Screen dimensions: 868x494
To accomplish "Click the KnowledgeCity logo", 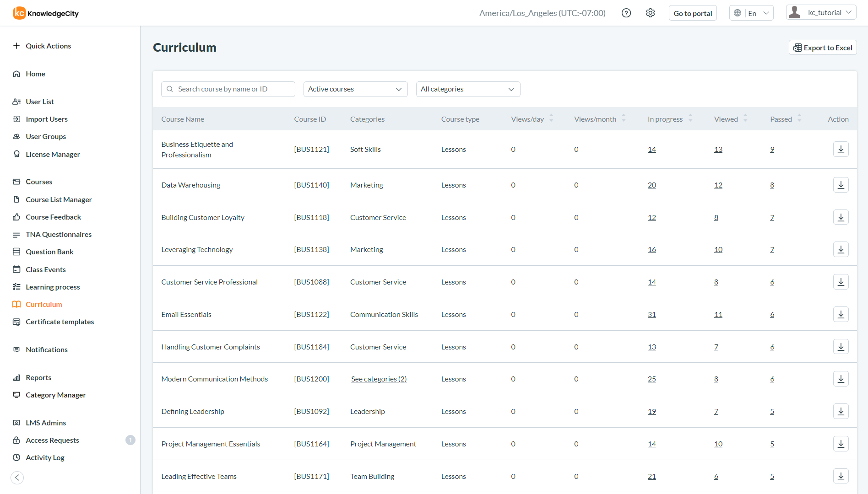I will 46,13.
